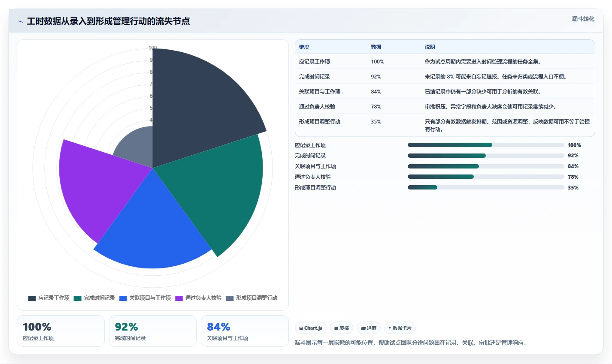Viewport: 612px width, 364px height.
Task: Click the description starting 作为试点周期内
Action: point(484,62)
